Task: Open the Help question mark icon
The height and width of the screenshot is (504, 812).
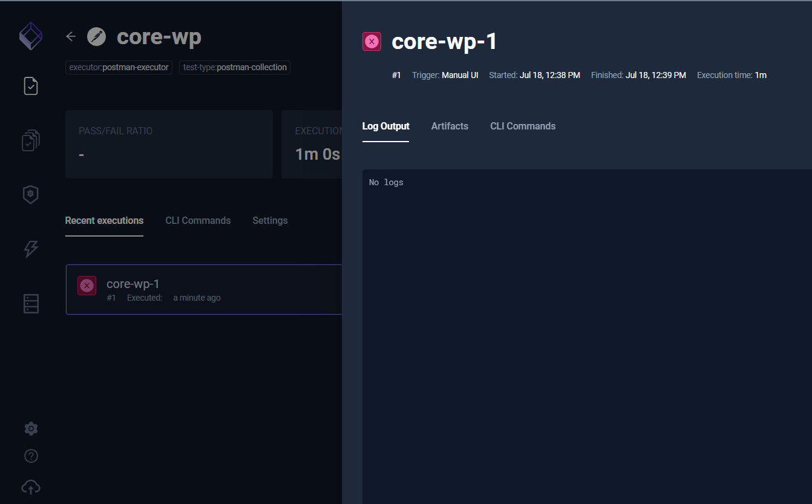Action: coord(30,456)
